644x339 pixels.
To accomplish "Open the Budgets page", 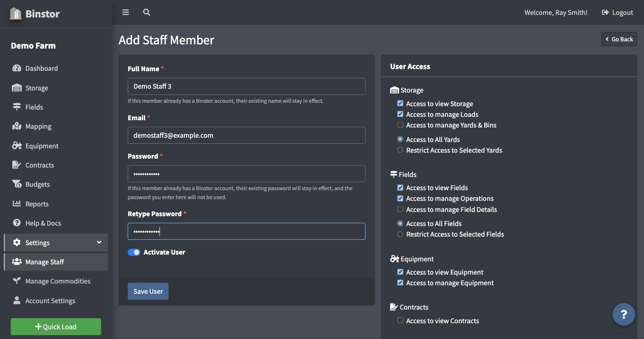I will 56,184.
